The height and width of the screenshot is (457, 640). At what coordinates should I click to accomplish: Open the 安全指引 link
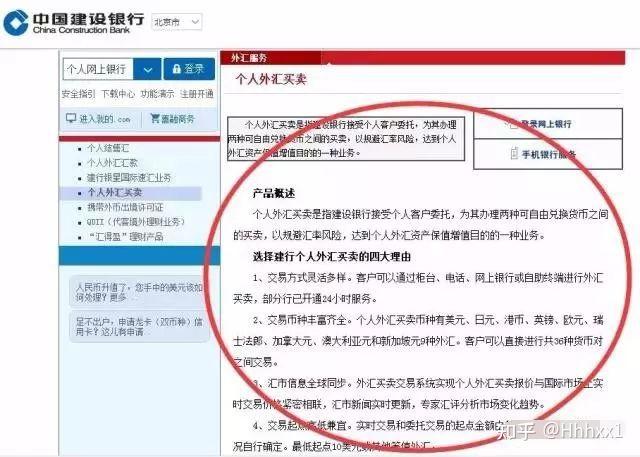[x=77, y=93]
